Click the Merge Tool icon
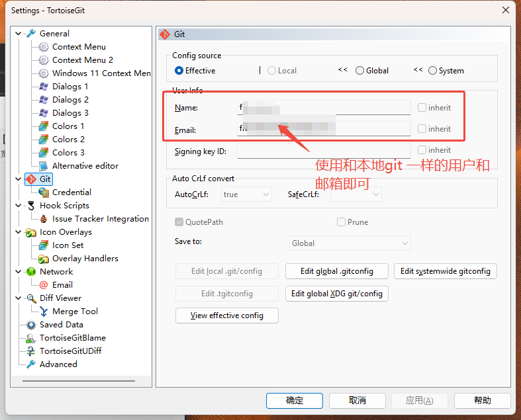This screenshot has height=420, width=521. [44, 312]
